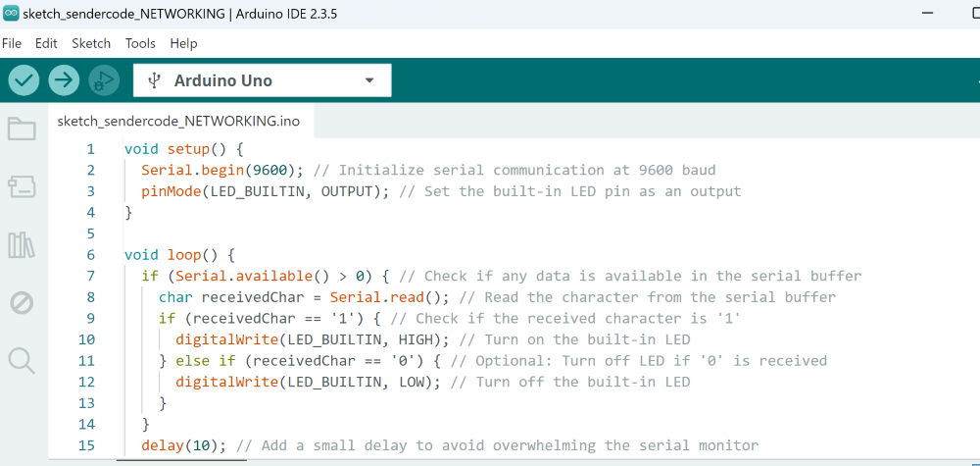Open the Tools menu

click(x=140, y=43)
